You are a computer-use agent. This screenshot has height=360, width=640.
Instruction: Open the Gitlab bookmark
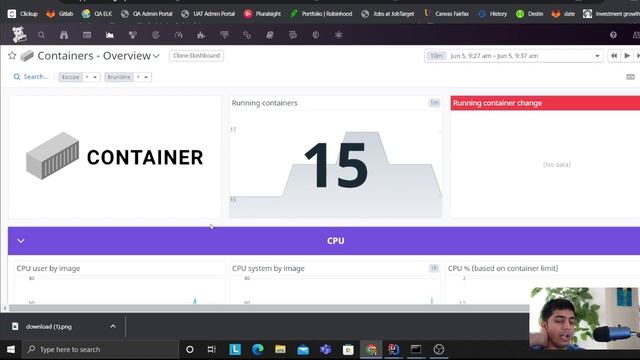pyautogui.click(x=60, y=13)
